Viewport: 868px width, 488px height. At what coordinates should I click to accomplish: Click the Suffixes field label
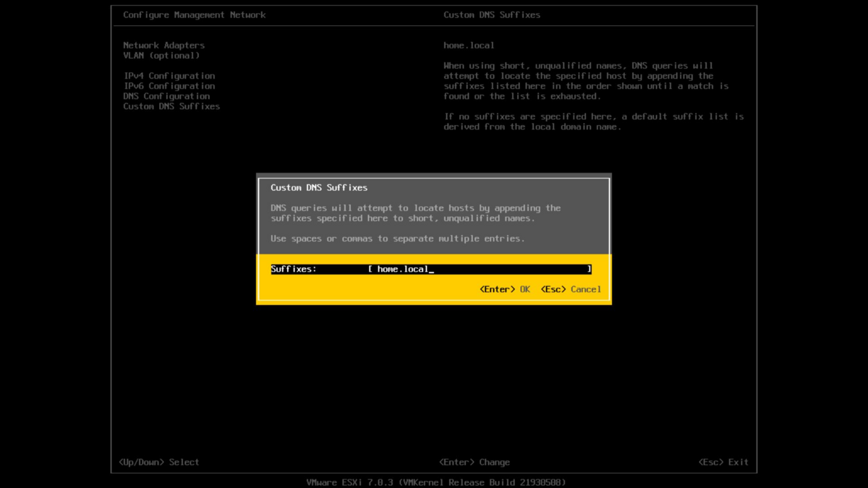(x=294, y=269)
